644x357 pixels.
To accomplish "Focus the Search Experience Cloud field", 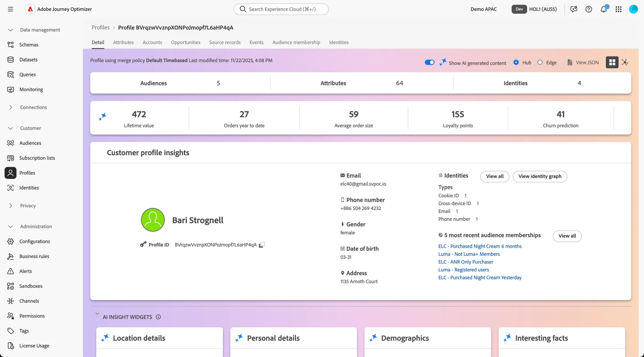I will (281, 9).
